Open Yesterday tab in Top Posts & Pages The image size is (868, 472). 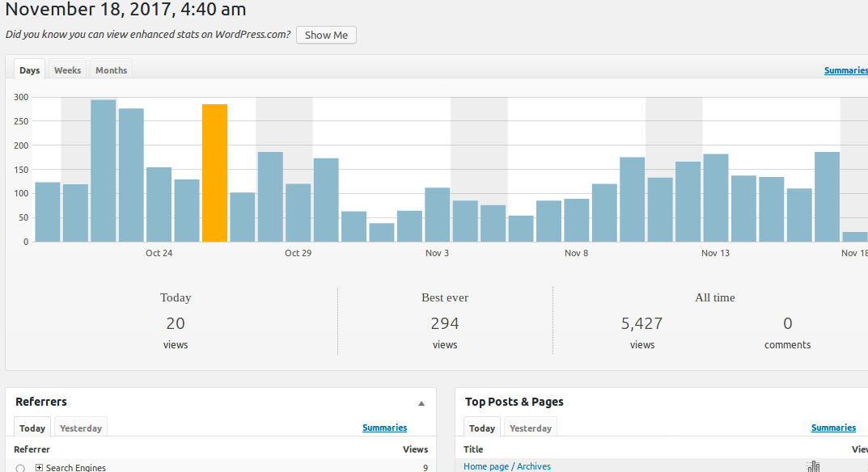530,428
